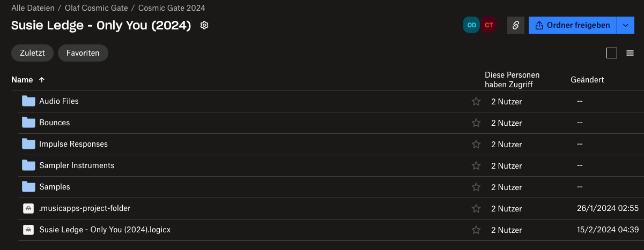Switch to list view layout
644x250 pixels.
pos(630,53)
